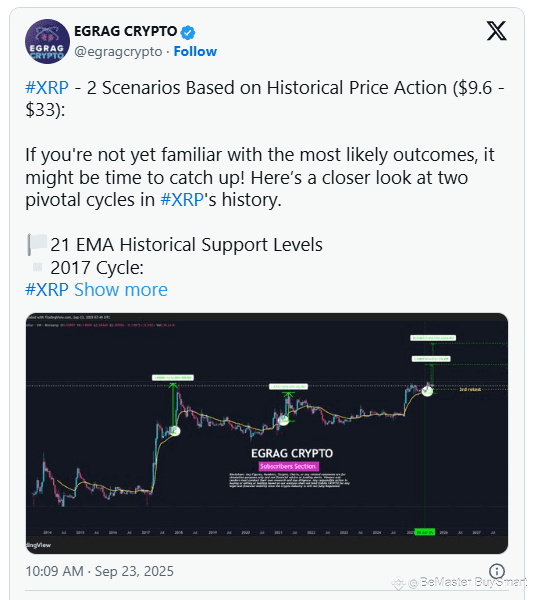Image resolution: width=535 pixels, height=600 pixels.
Task: Click the white circle at 3rd retest
Action: click(427, 391)
